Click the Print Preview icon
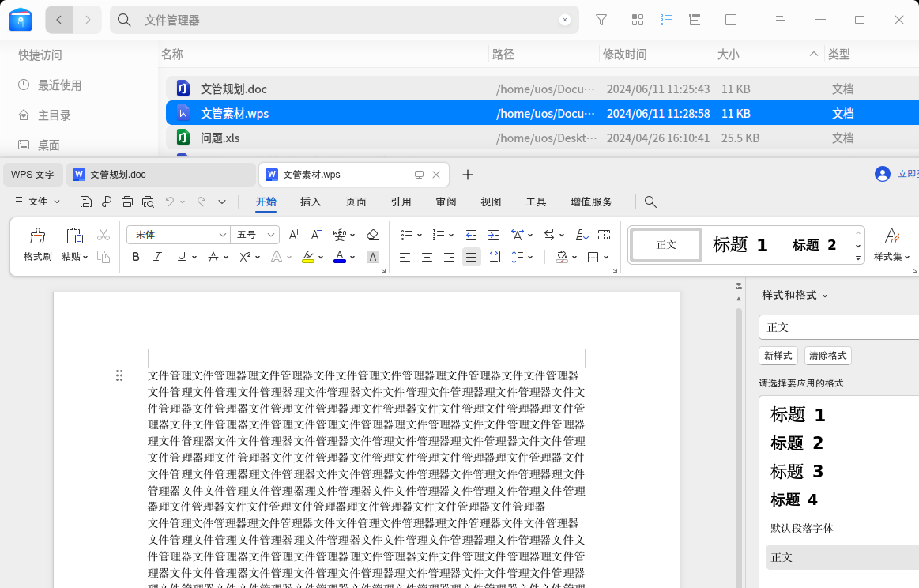Image resolution: width=919 pixels, height=588 pixels. [x=148, y=202]
